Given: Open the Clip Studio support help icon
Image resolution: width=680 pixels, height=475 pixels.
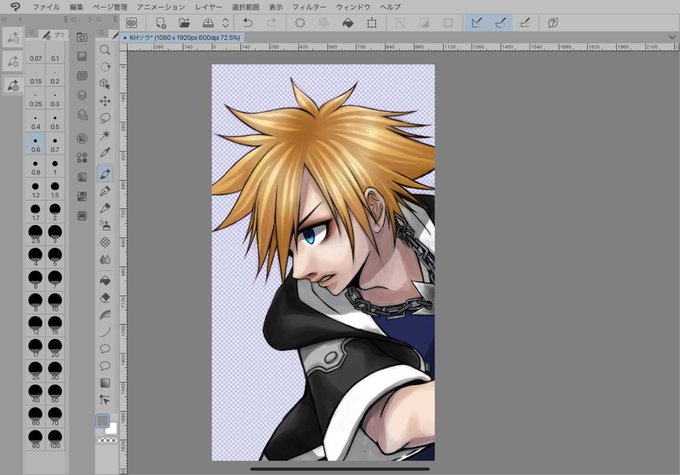Looking at the screenshot, I should point(553,23).
